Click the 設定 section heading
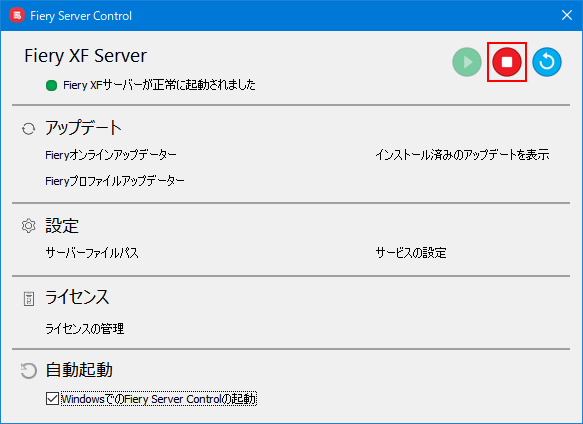 (x=62, y=226)
